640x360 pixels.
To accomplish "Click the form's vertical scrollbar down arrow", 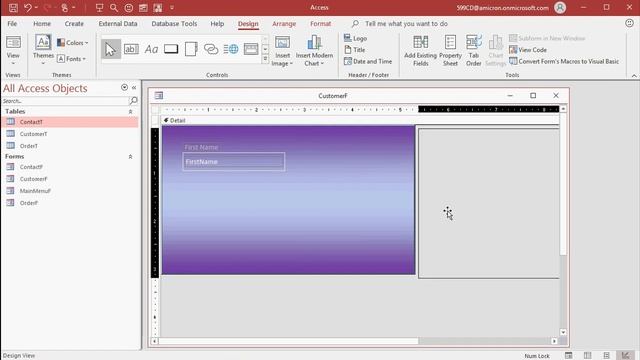I will tap(563, 332).
